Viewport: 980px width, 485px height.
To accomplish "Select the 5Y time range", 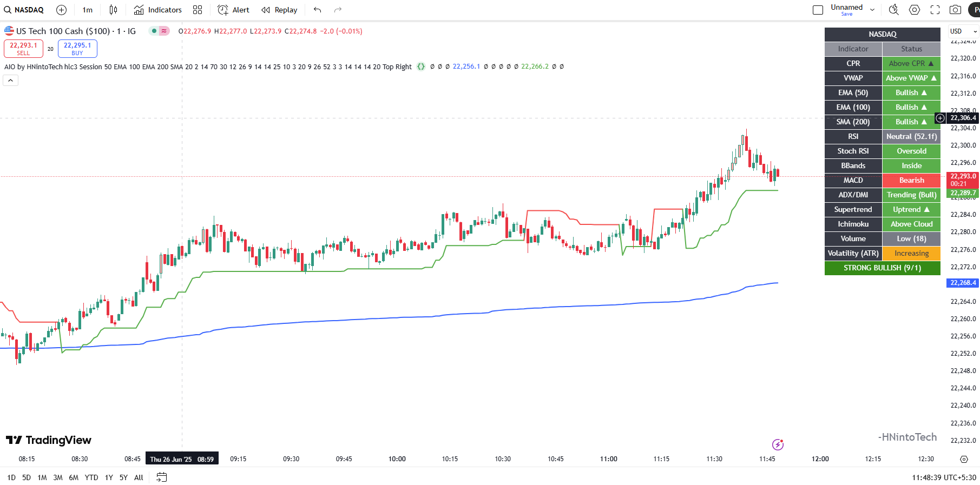I will pyautogui.click(x=123, y=477).
